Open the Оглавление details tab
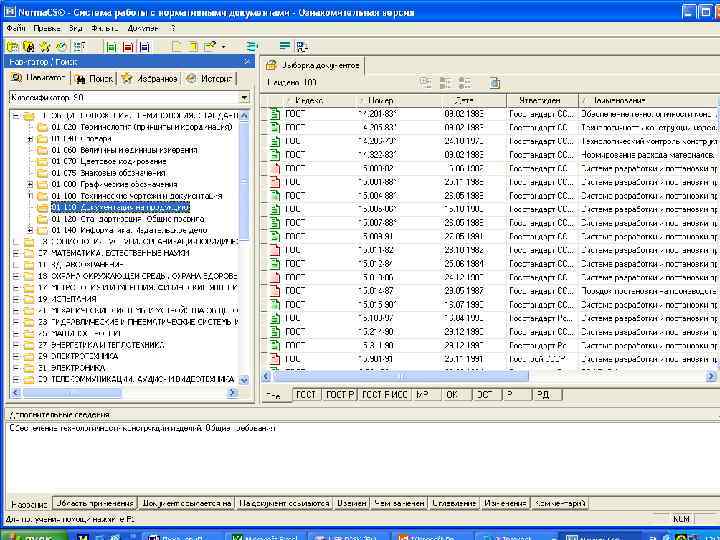The image size is (720, 540). [454, 503]
